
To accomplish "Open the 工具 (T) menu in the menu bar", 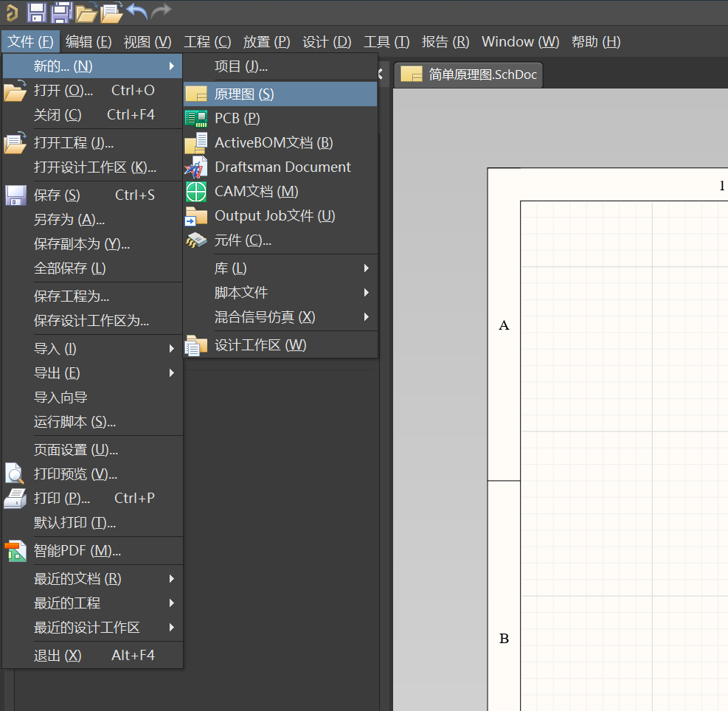I will (x=386, y=42).
